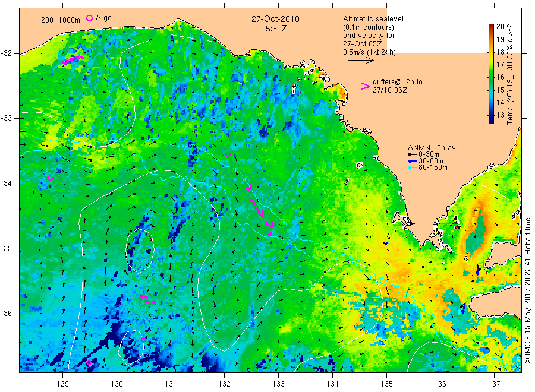Click the 'ANMN 12h av.' heading

coord(433,148)
